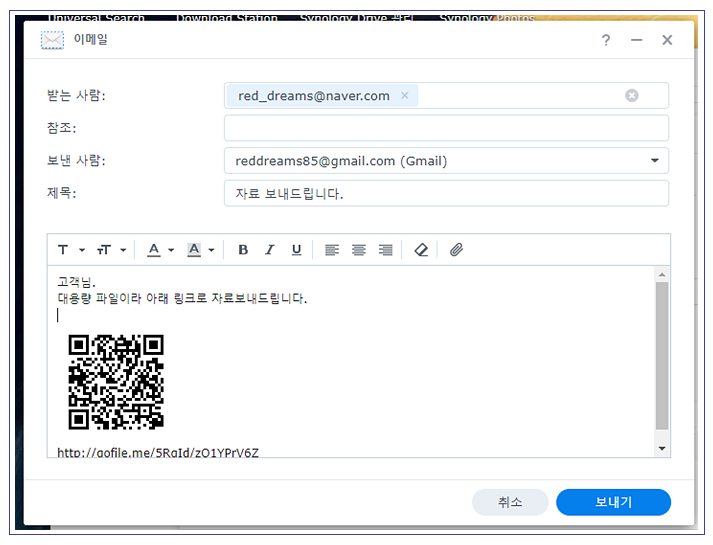
Task: Select the font size icon
Action: click(x=104, y=250)
